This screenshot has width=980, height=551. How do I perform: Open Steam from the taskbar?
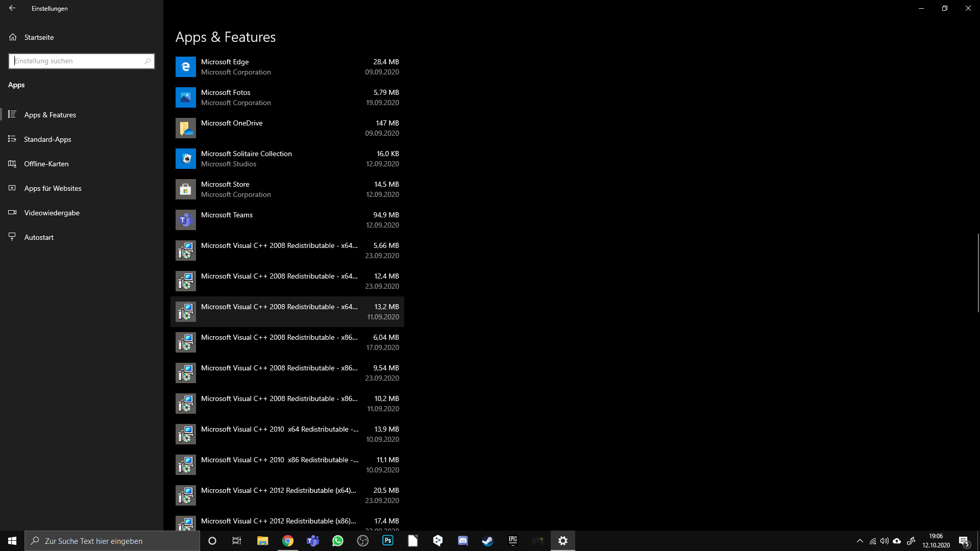487,541
